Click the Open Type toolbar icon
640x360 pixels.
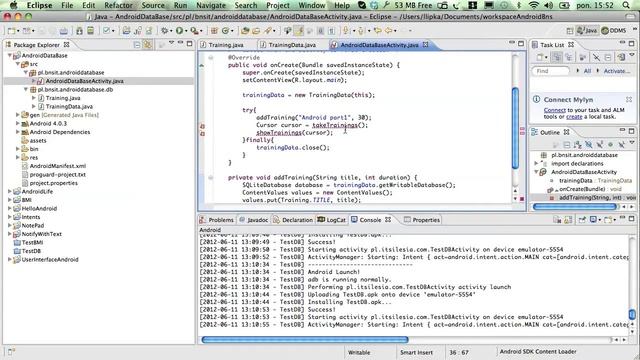click(x=245, y=31)
